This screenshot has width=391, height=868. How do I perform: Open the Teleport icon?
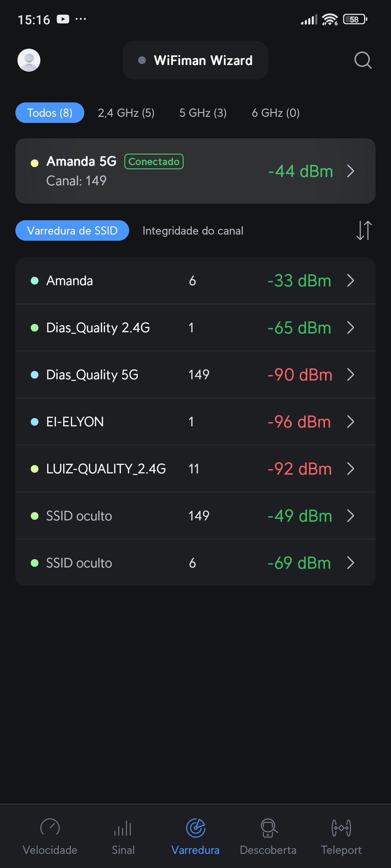[341, 828]
